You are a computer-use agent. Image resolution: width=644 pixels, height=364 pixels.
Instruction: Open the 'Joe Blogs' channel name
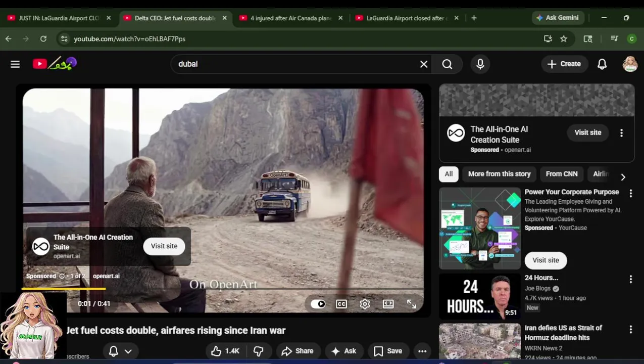click(x=537, y=289)
